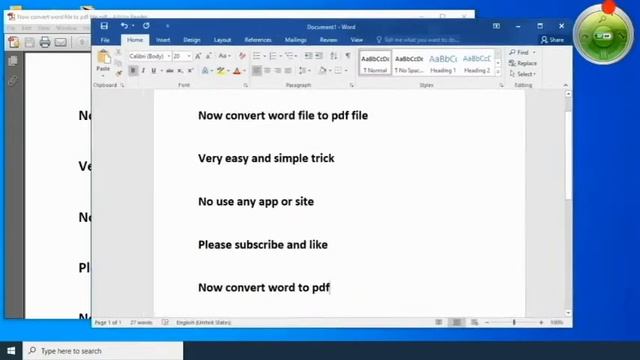Click Replace in Editing group

[x=523, y=63]
